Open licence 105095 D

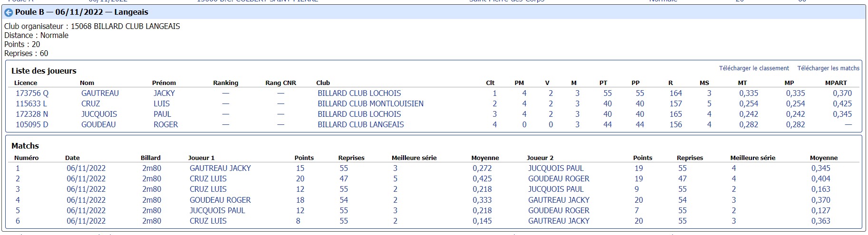32,125
